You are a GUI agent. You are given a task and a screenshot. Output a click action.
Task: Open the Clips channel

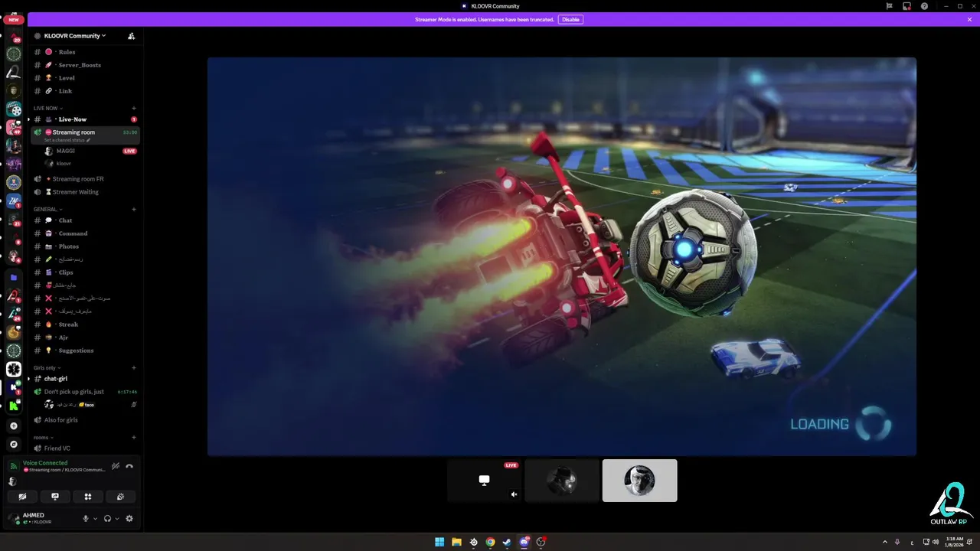[86, 272]
